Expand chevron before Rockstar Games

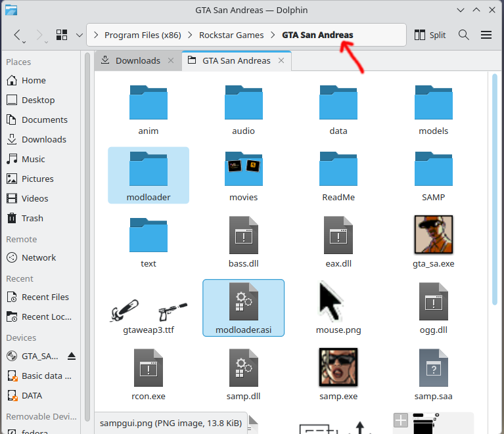coord(190,35)
